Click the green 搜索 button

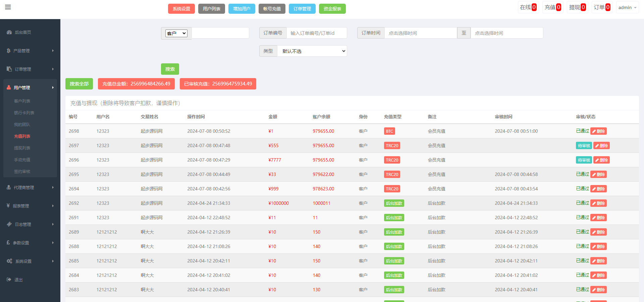click(170, 69)
